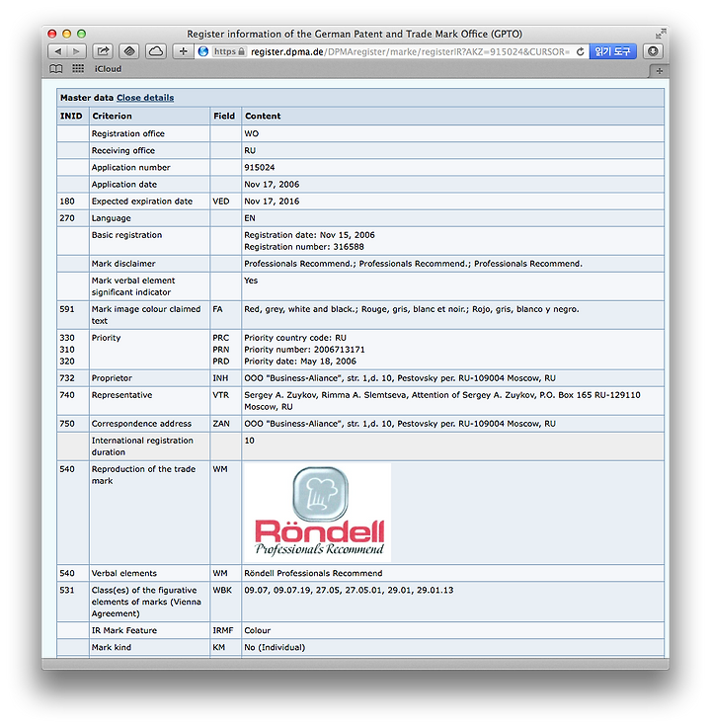Select application number 915024
This screenshot has height=728, width=711.
[260, 167]
